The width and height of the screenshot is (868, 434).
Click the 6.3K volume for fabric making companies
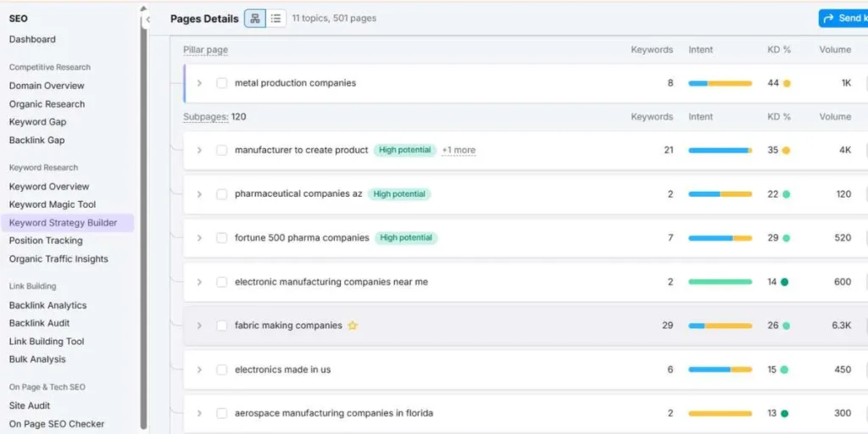[x=842, y=325]
